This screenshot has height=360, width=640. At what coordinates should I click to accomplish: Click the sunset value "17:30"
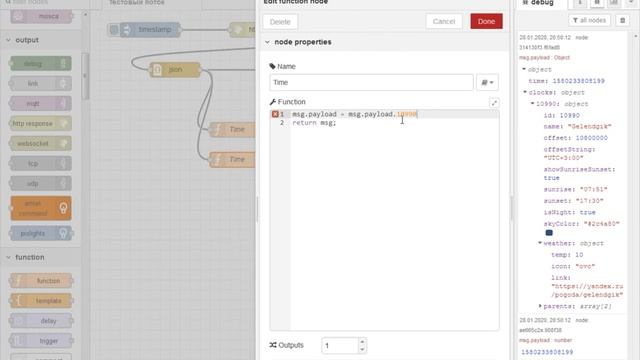589,201
